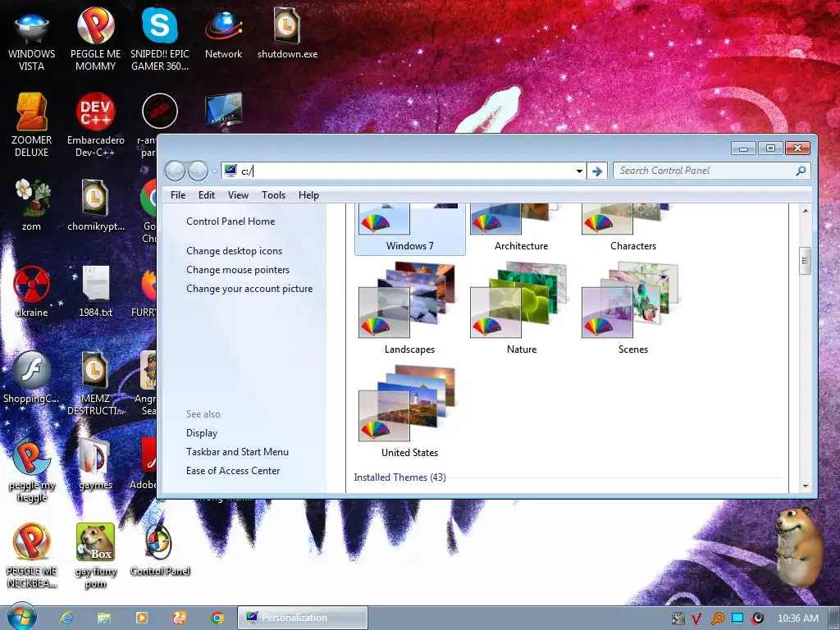Open the Display link
Screen dimensions: 840x630
(202, 433)
